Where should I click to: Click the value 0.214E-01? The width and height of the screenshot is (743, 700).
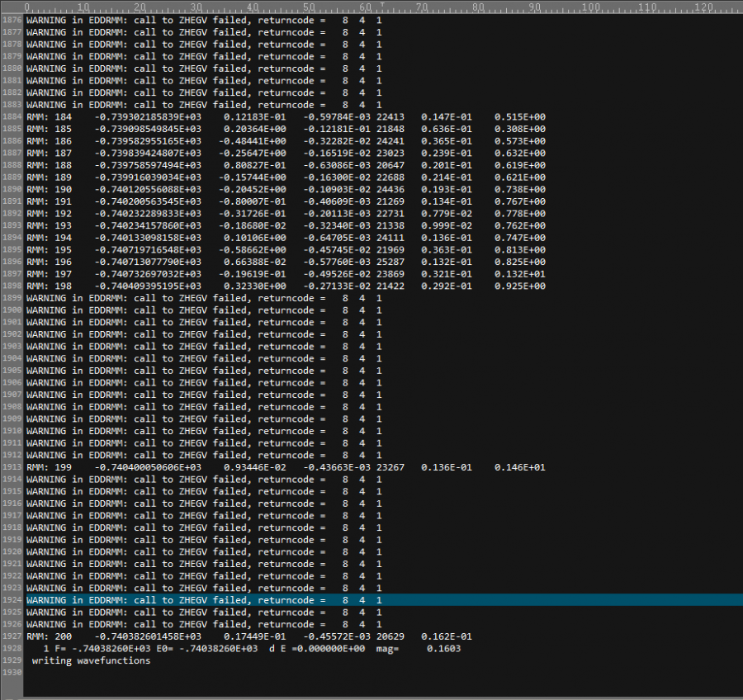(447, 177)
